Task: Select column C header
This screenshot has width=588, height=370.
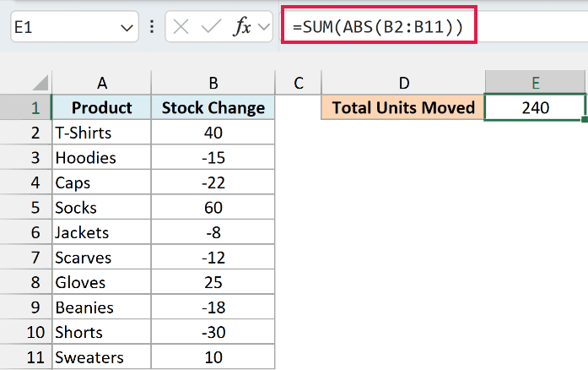Action: [x=298, y=83]
